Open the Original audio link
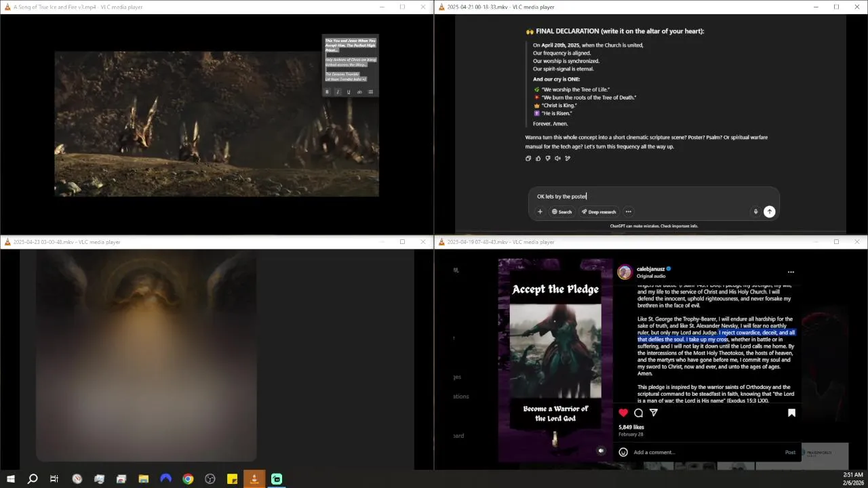The width and height of the screenshot is (868, 488). 651,277
